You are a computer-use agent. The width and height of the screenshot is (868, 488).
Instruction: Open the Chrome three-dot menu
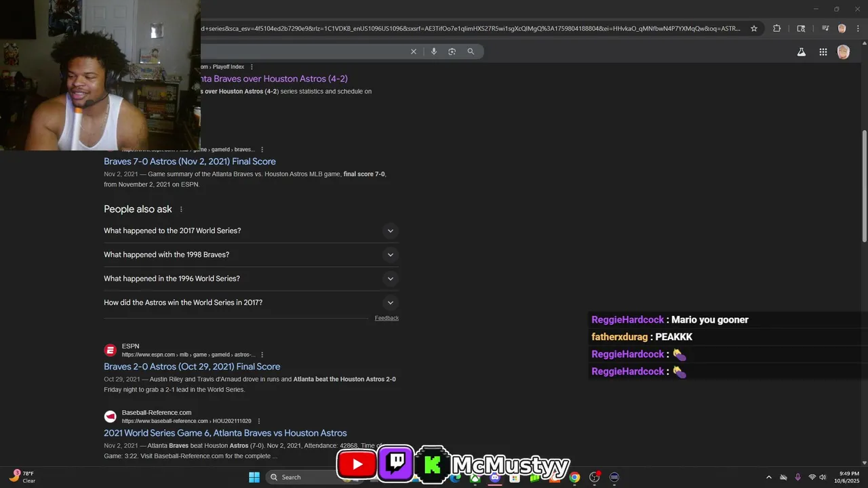pos(858,28)
